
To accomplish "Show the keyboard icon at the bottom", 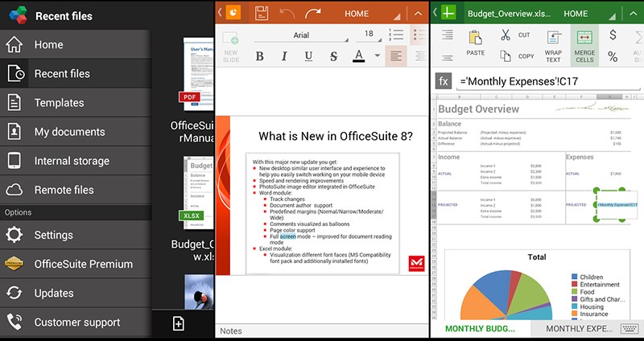I will coord(630,329).
